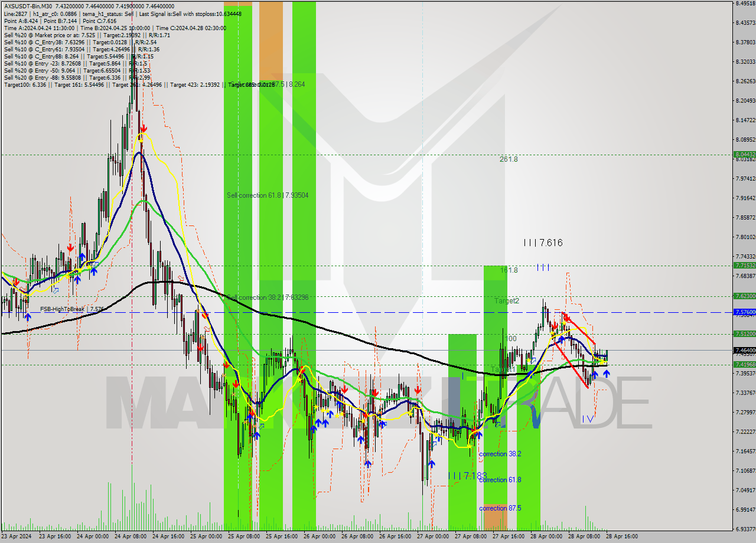Click the '28 Apr 16:00' time axis label
This screenshot has height=543, width=756.
622,537
